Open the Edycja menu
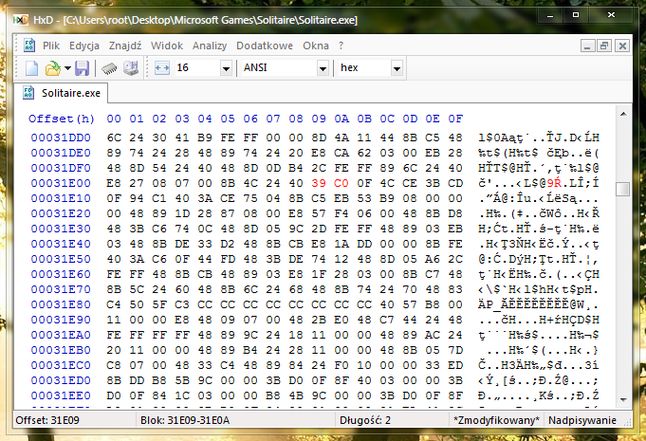 pyautogui.click(x=84, y=46)
